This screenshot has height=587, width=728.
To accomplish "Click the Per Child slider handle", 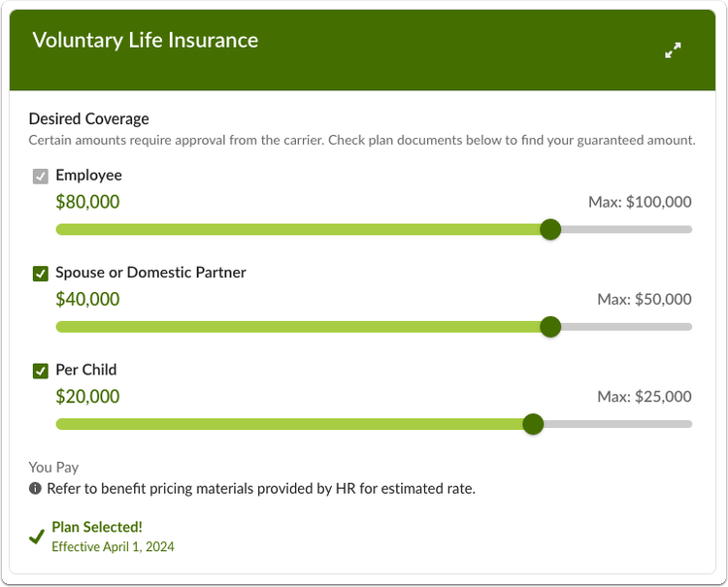I will point(533,424).
